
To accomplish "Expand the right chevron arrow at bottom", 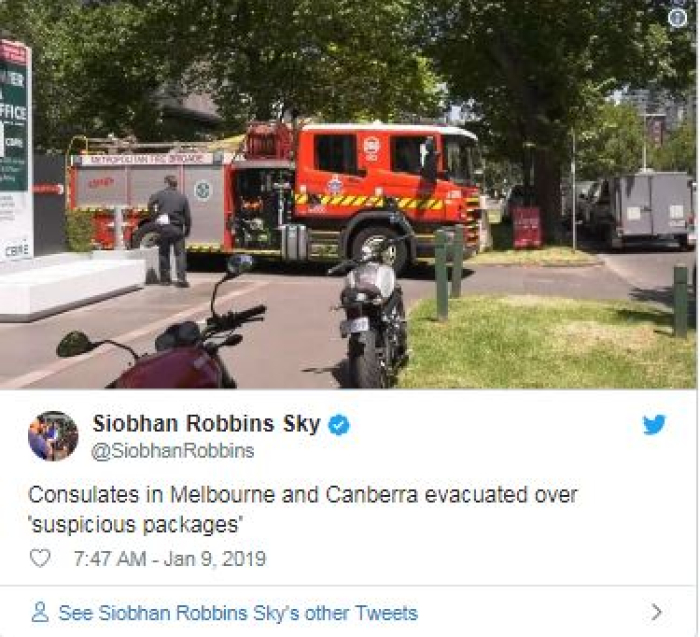I will coord(656,612).
